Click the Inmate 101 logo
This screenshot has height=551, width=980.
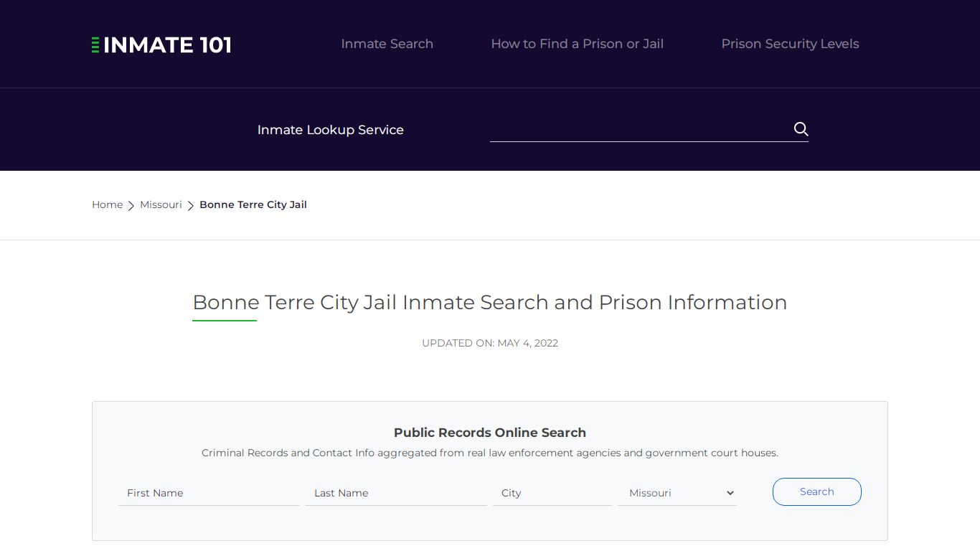click(161, 44)
